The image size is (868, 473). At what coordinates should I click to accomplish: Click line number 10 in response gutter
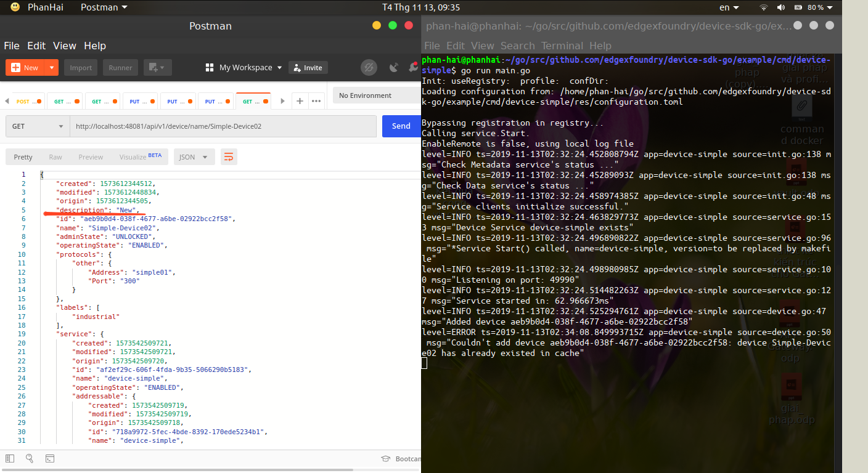pos(22,254)
